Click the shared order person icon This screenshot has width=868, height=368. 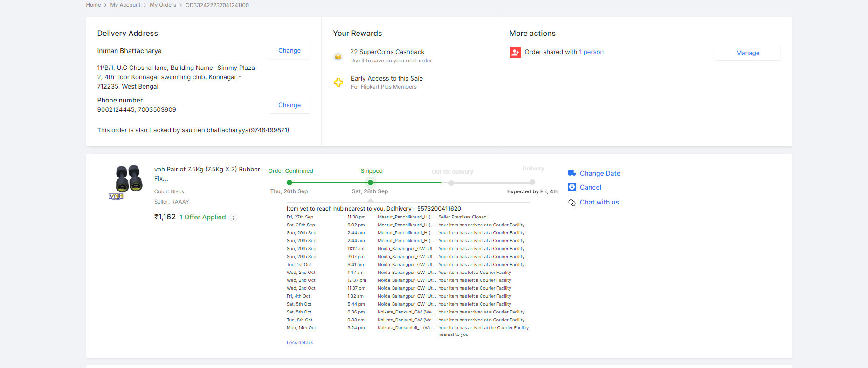[x=515, y=52]
